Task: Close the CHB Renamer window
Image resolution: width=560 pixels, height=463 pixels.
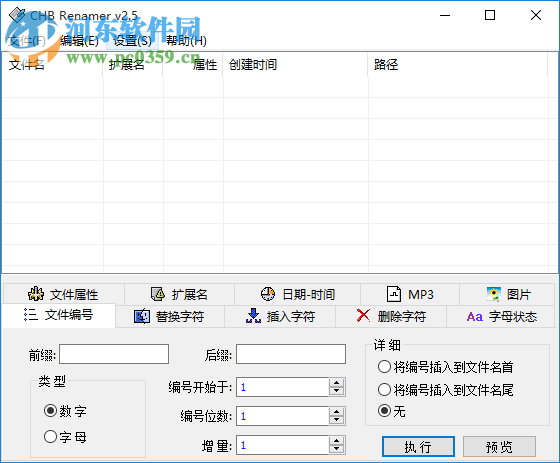Action: click(x=536, y=15)
